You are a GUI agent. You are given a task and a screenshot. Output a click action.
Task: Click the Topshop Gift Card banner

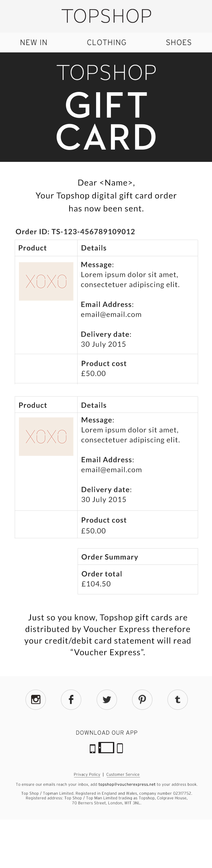pyautogui.click(x=106, y=107)
